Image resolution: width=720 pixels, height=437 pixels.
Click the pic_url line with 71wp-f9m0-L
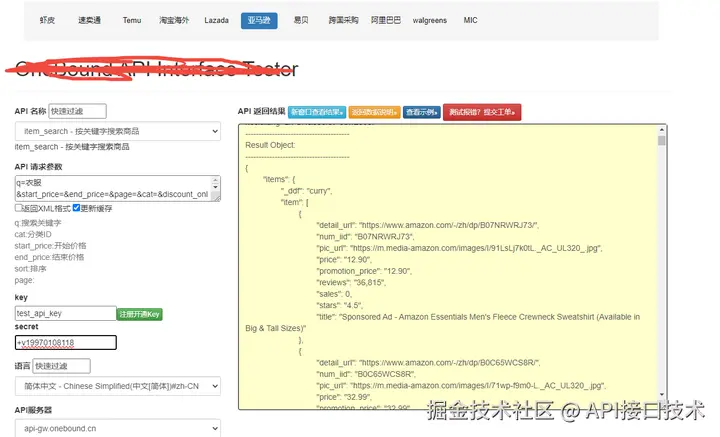461,386
